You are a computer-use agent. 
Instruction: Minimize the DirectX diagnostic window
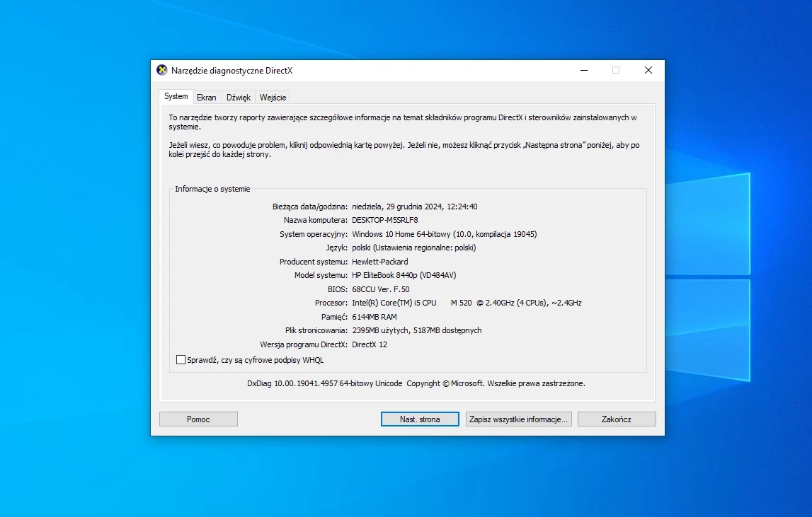pyautogui.click(x=584, y=71)
